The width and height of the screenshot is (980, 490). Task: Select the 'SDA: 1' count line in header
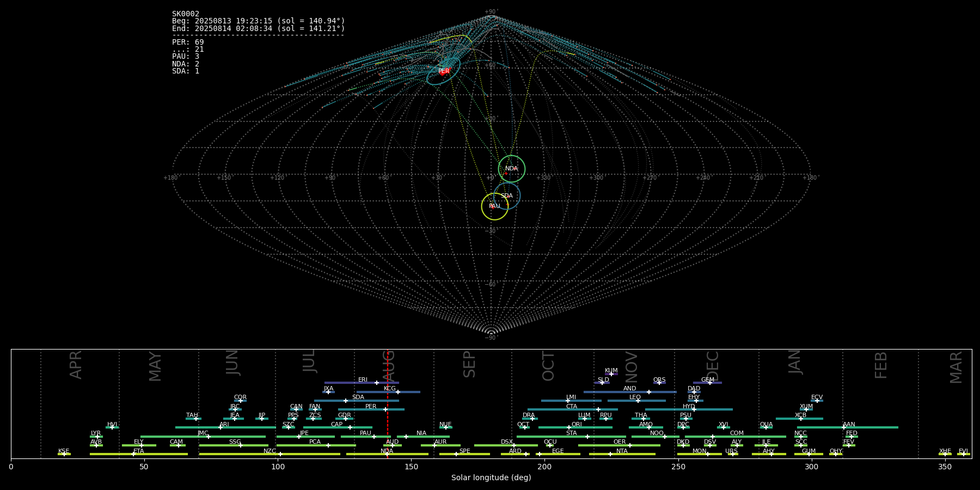point(186,71)
